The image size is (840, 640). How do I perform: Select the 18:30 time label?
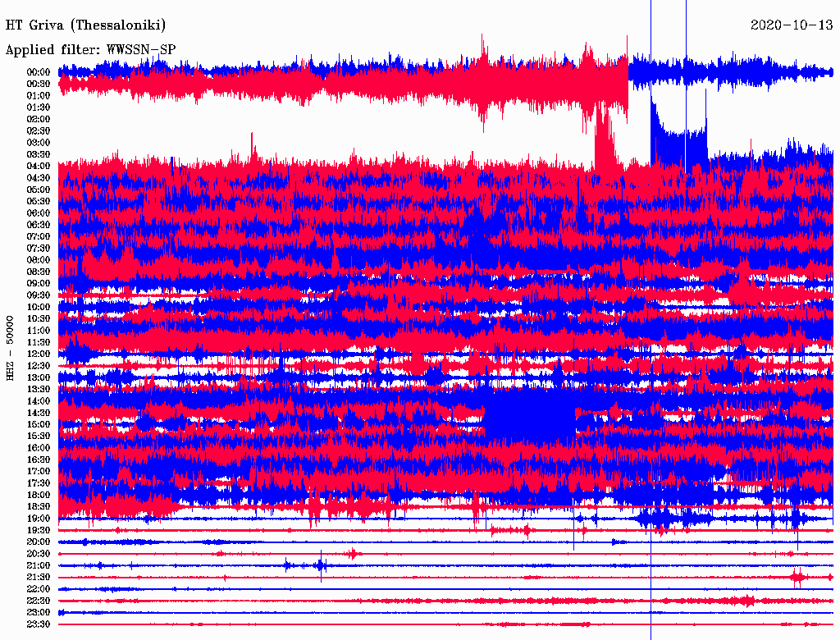(x=39, y=507)
